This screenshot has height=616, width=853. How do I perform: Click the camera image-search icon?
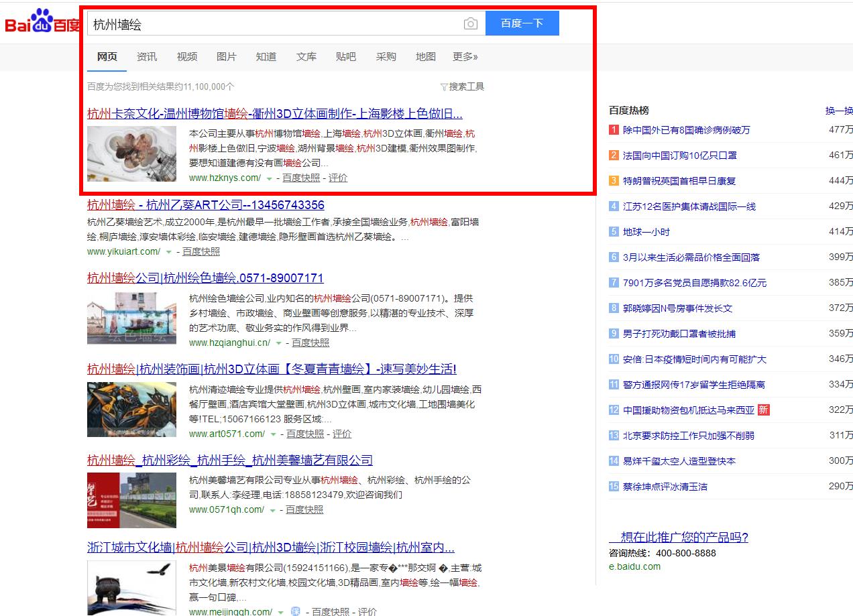point(471,23)
